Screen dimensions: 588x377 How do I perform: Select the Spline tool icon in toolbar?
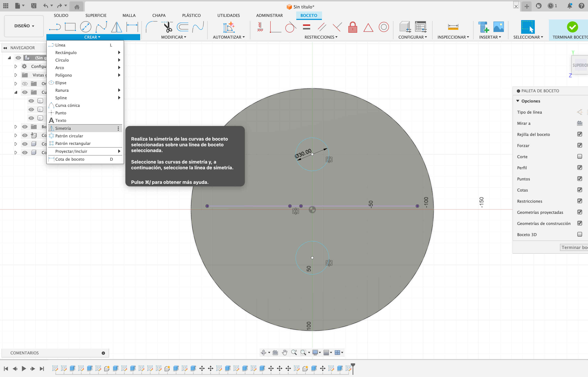click(x=101, y=27)
